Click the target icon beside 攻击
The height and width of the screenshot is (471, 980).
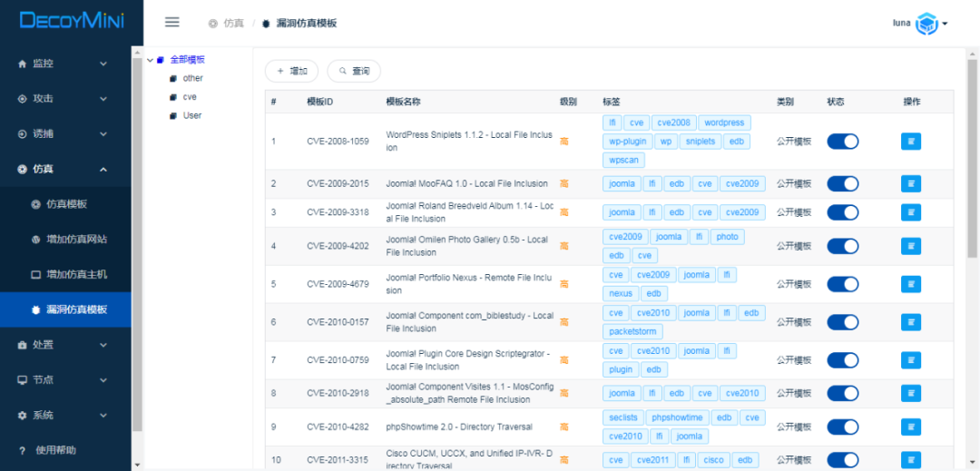23,99
